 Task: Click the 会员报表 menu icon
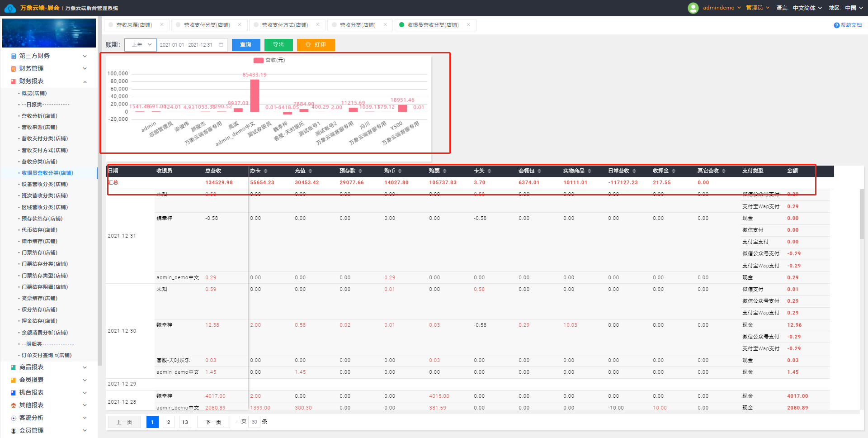click(14, 380)
